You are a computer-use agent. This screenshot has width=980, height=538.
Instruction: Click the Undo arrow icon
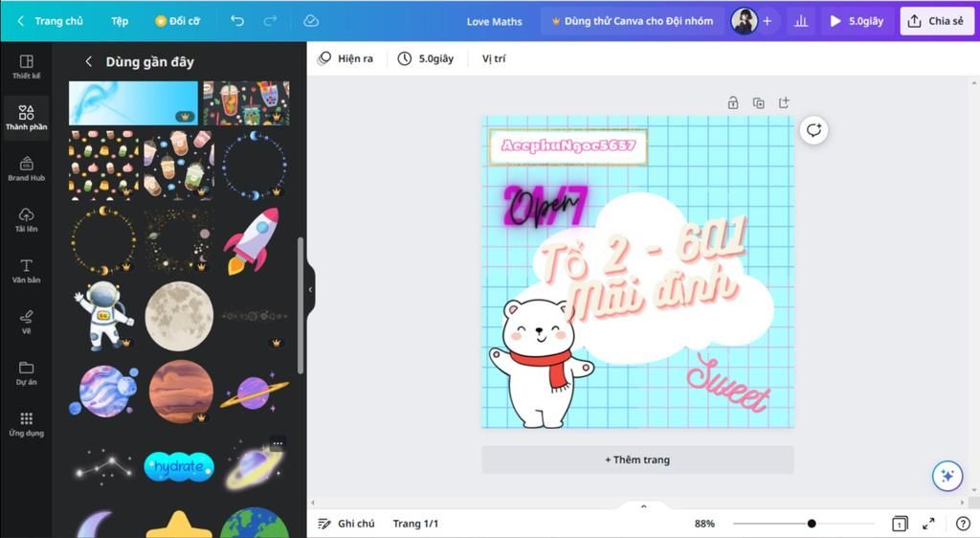(x=237, y=21)
